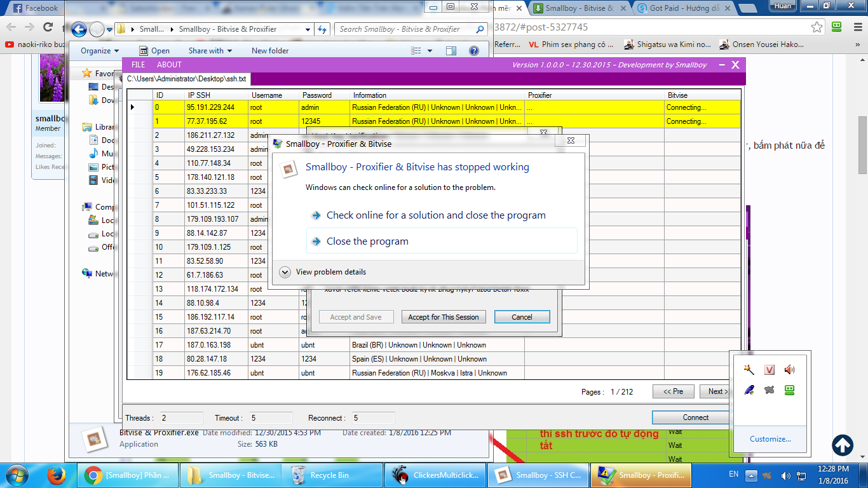868x488 pixels.
Task: Click the red V icon in tray popup
Action: pos(770,370)
